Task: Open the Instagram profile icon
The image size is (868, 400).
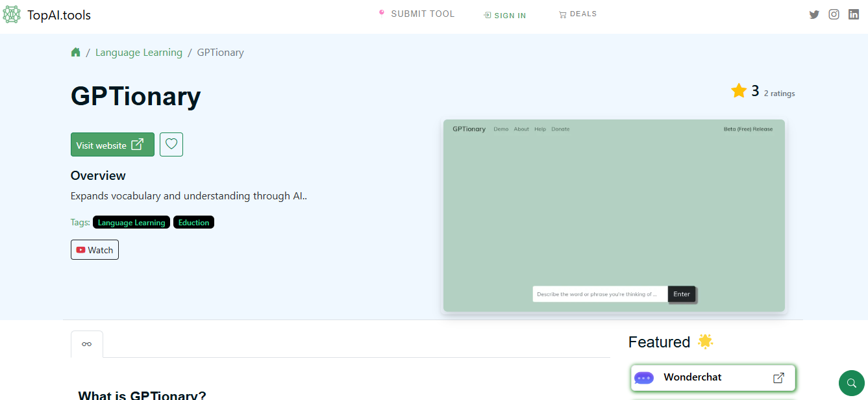Action: click(x=834, y=14)
